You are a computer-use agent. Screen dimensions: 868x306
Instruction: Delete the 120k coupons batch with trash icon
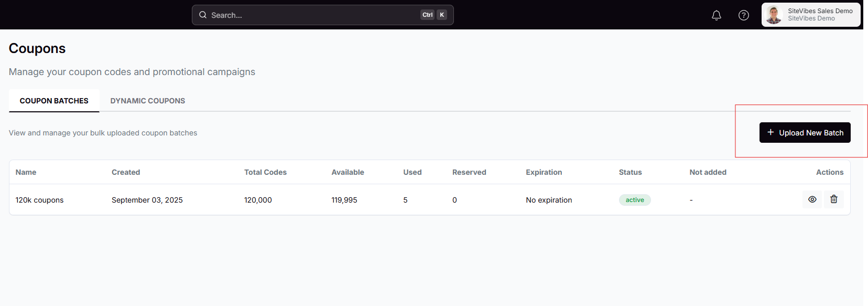pyautogui.click(x=833, y=199)
